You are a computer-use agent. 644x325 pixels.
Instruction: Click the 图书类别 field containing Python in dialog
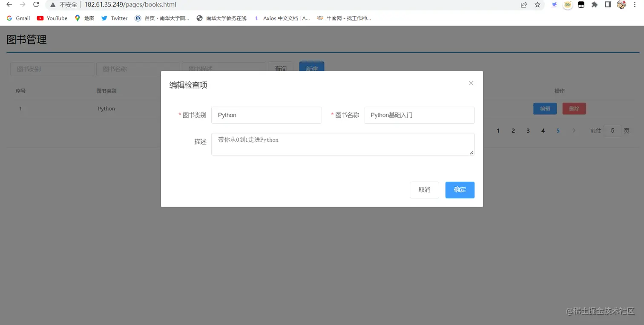(267, 115)
